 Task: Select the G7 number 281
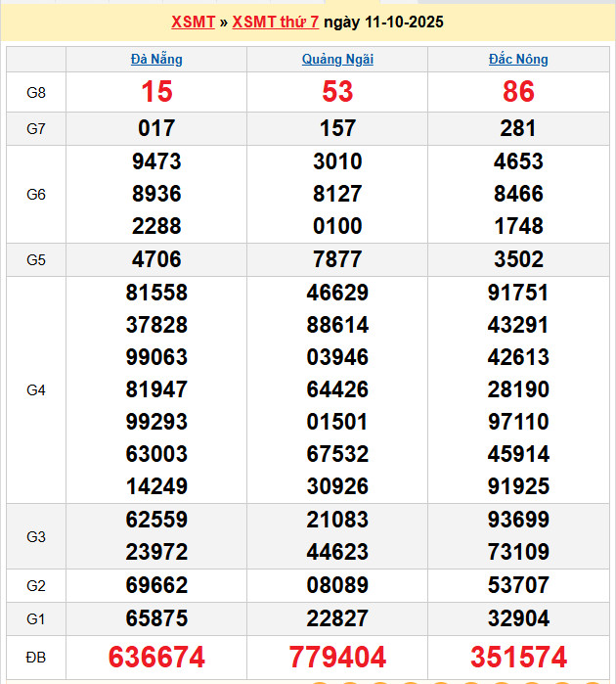tap(518, 128)
